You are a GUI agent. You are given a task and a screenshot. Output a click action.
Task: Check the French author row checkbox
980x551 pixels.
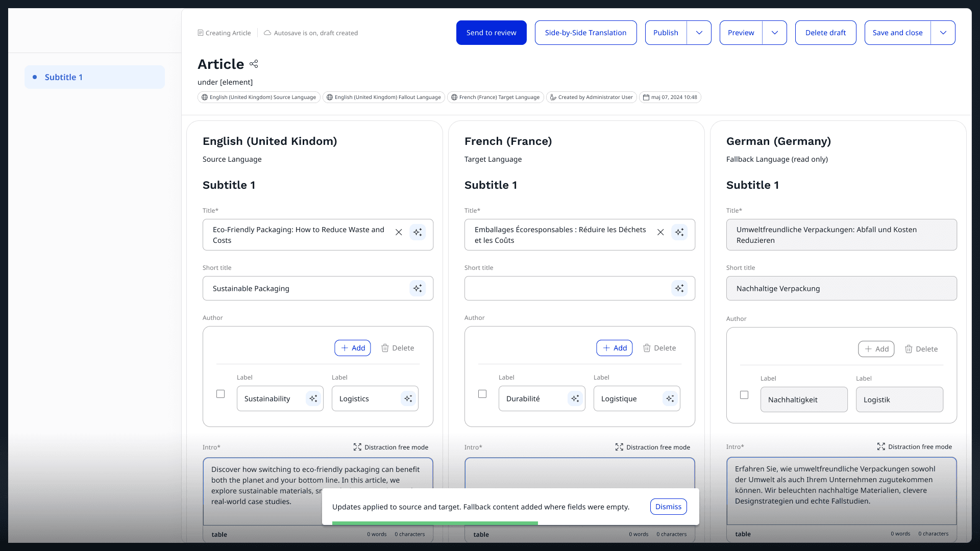(482, 394)
